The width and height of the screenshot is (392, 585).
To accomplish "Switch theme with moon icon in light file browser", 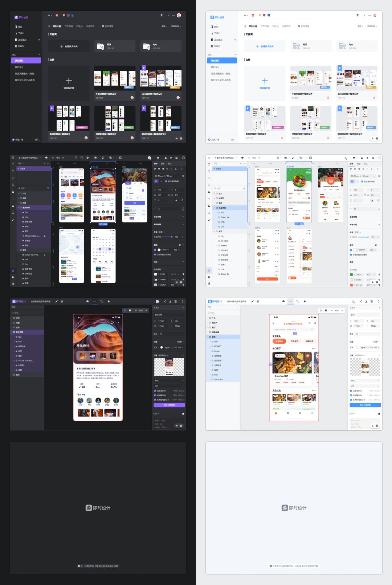I will click(373, 138).
